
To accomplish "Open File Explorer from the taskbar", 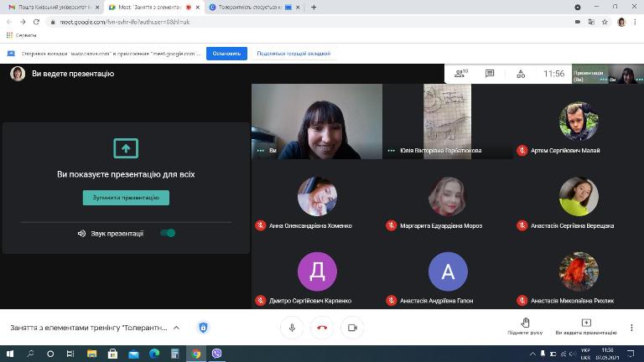I will click(91, 354).
